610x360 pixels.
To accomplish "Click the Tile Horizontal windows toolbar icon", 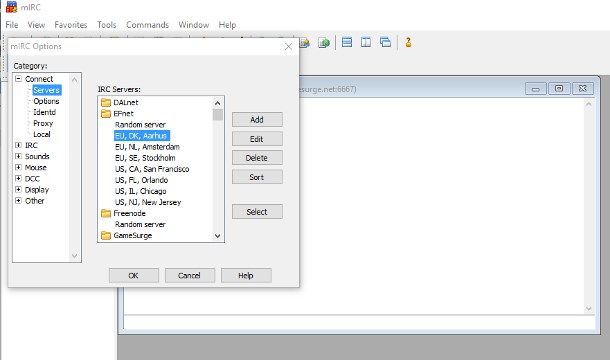I will [347, 42].
